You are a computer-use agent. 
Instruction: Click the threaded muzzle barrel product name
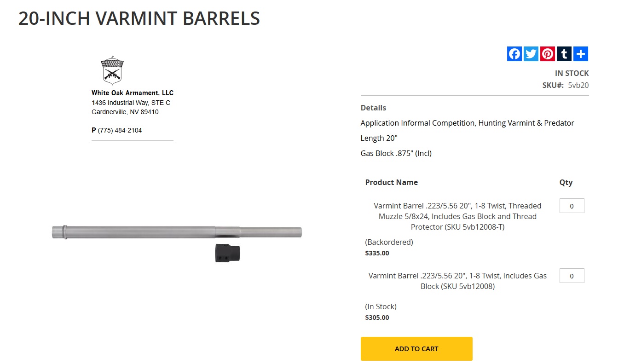457,216
